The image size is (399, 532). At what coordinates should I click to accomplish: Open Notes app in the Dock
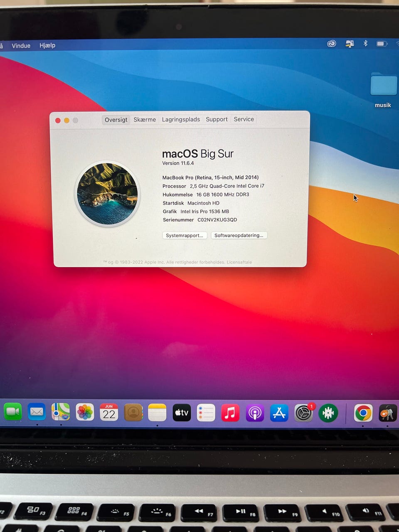(x=157, y=412)
